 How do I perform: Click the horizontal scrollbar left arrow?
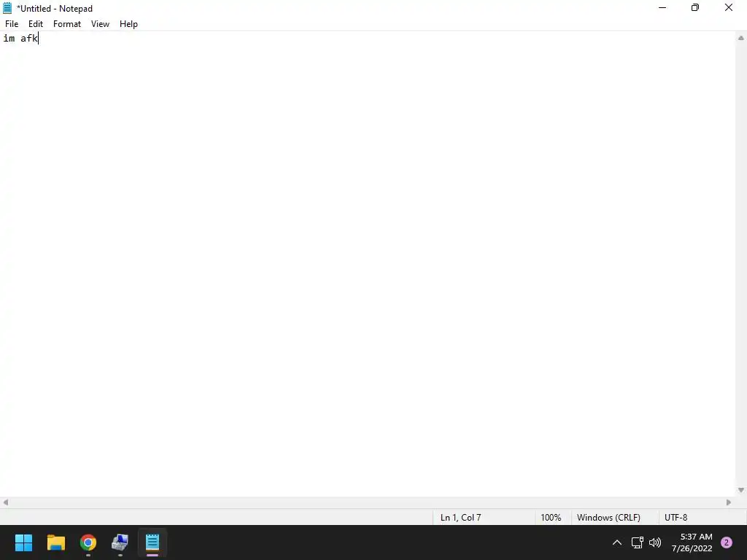click(6, 502)
